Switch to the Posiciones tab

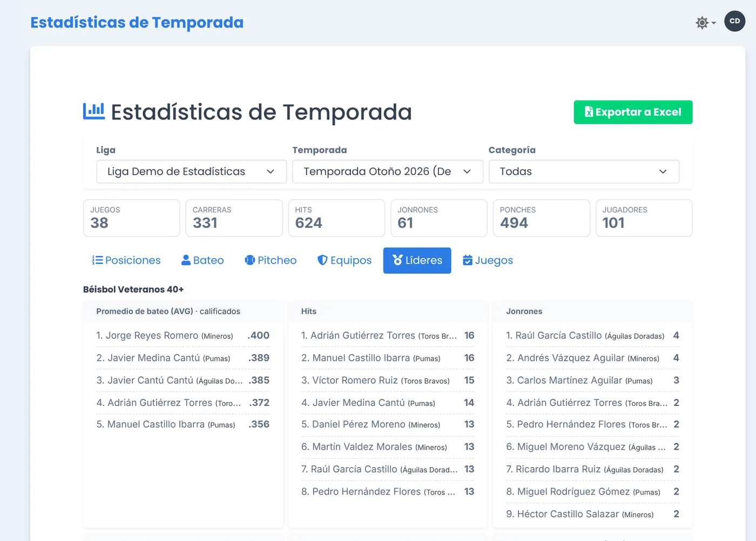click(126, 260)
